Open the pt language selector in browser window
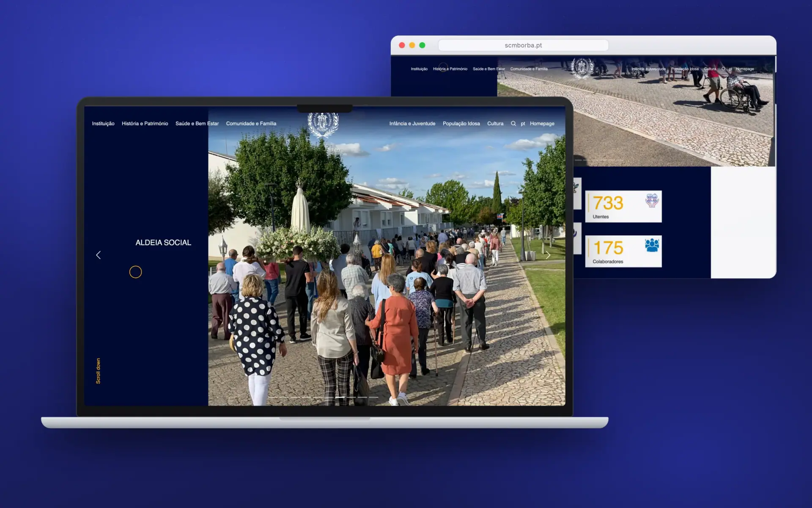 click(x=730, y=69)
